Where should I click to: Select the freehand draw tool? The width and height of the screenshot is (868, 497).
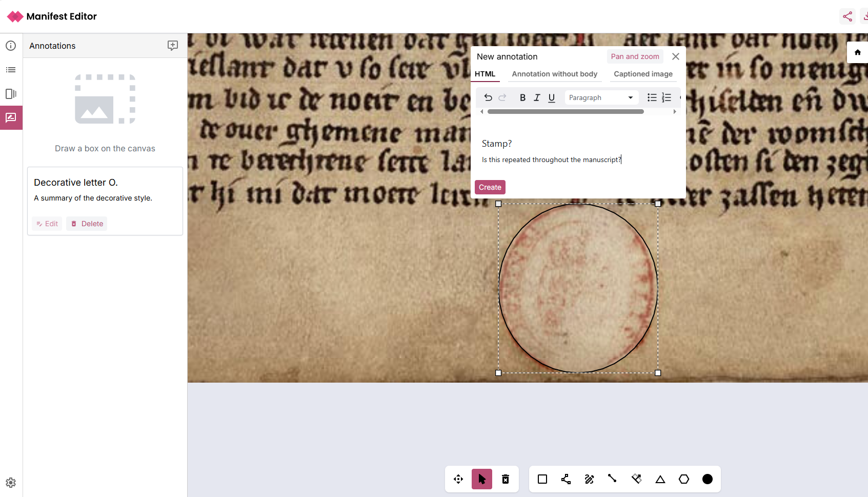(x=589, y=479)
